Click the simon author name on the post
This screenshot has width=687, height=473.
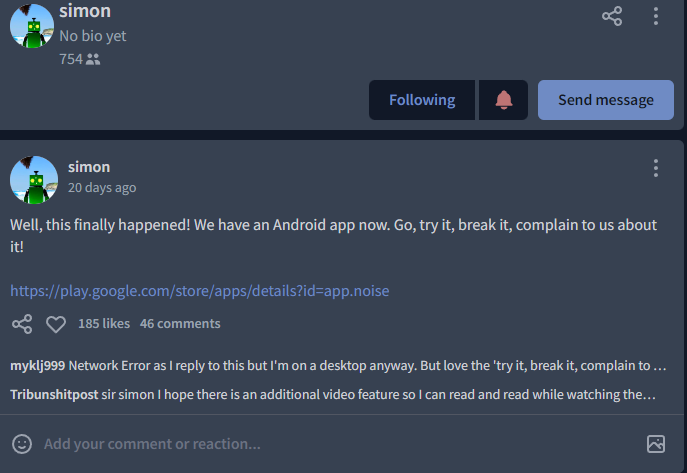[89, 167]
